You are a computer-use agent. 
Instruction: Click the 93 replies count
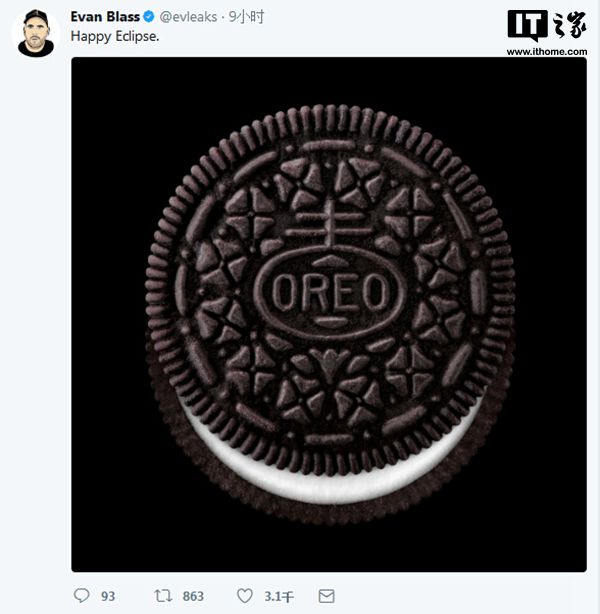[108, 596]
